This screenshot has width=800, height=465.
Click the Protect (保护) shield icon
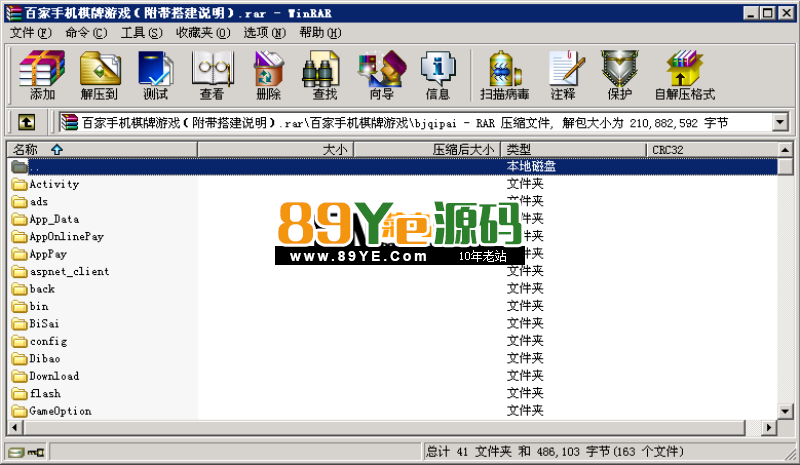tap(619, 75)
